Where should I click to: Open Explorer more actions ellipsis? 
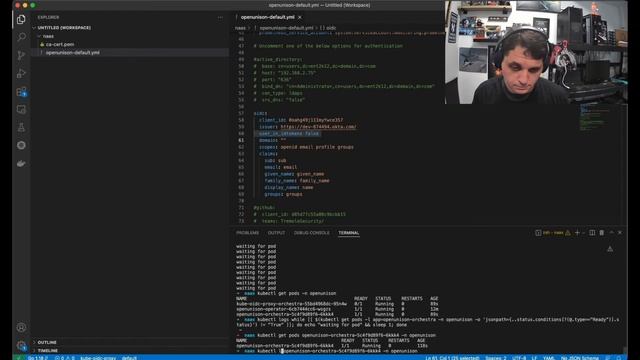point(220,18)
